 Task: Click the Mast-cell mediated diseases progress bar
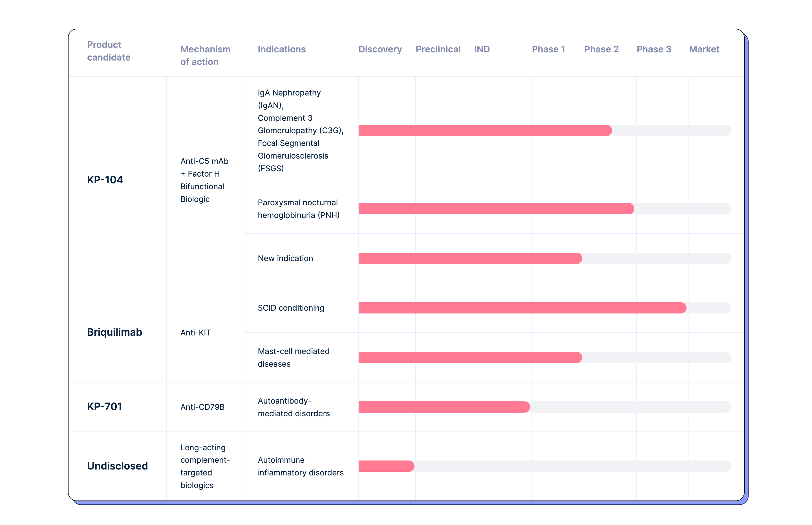point(544,357)
